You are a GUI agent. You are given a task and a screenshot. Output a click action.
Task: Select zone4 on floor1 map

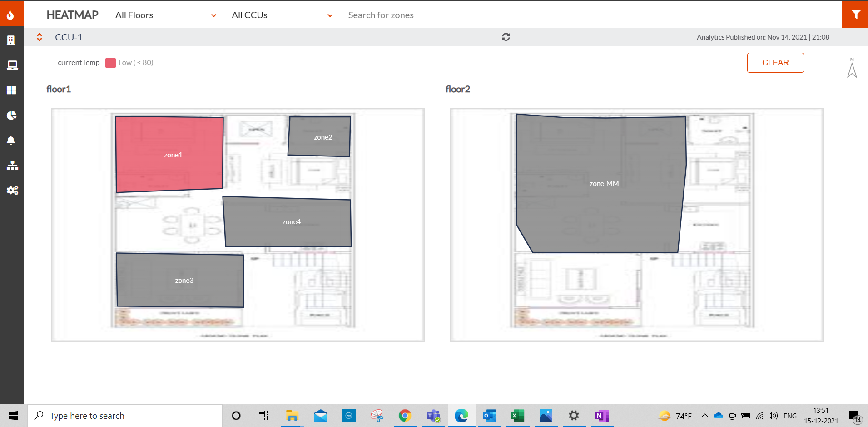(x=288, y=222)
